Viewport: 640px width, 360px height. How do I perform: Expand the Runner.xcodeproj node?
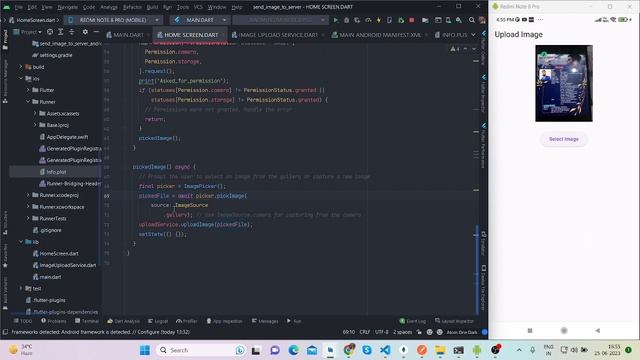[28, 195]
